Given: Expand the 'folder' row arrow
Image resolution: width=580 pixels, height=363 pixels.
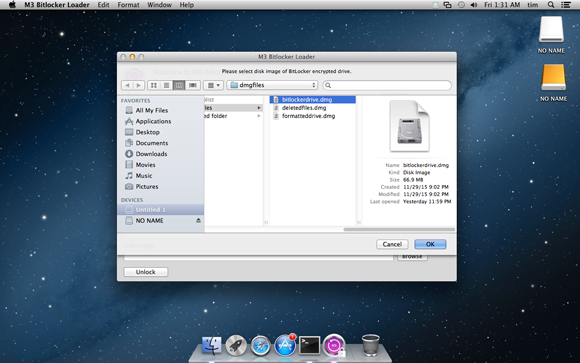Looking at the screenshot, I should 259,116.
